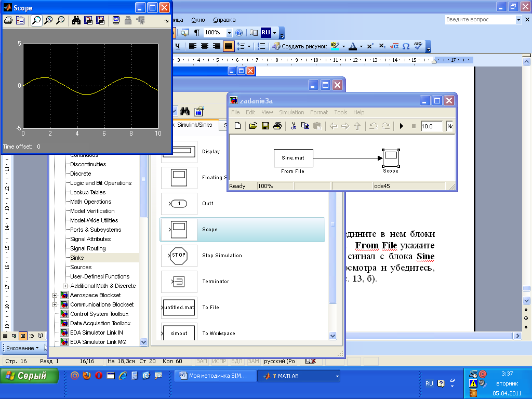Click the Создать рисунок button
532x399 pixels.
coord(300,46)
